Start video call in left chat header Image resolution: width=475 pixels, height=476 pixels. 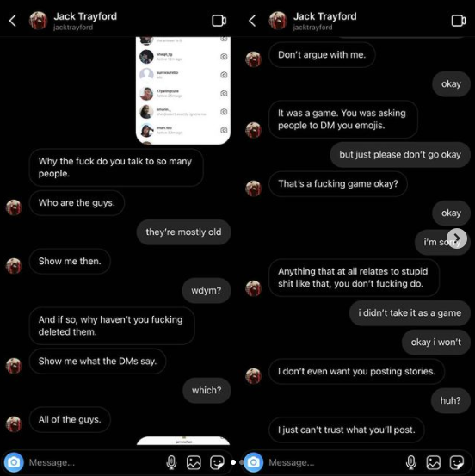pos(219,21)
